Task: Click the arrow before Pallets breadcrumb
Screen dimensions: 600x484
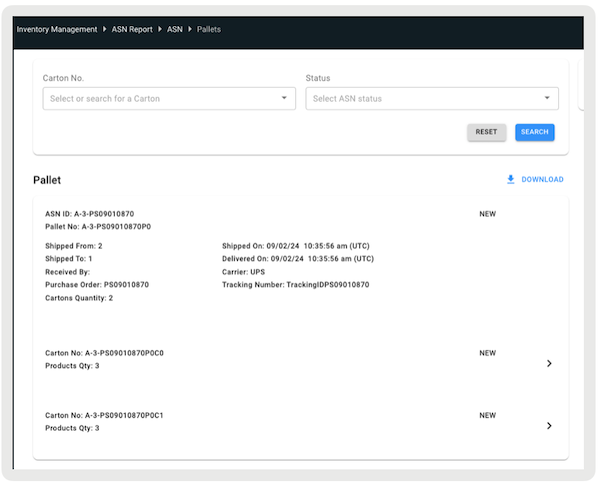Action: point(190,29)
